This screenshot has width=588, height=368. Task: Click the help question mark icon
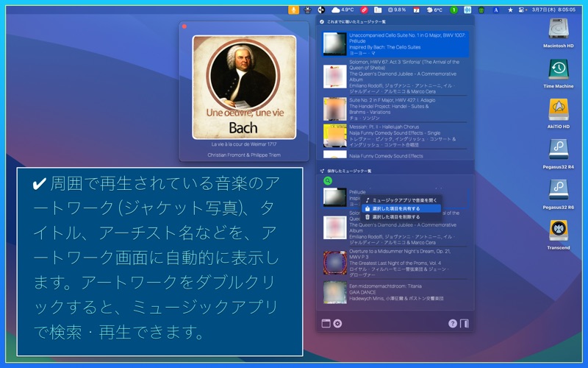453,324
